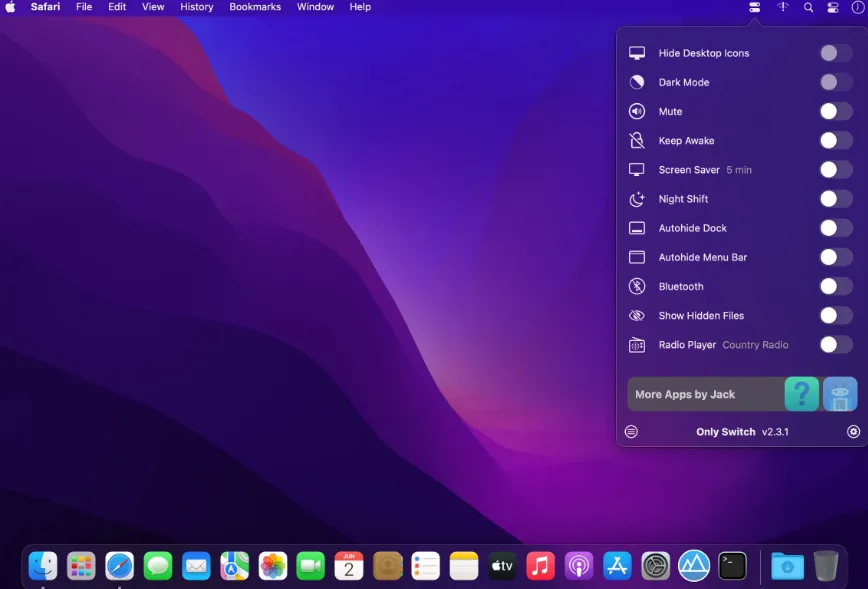This screenshot has width=868, height=589.
Task: Click the Show Hidden Files eye icon
Action: [637, 316]
